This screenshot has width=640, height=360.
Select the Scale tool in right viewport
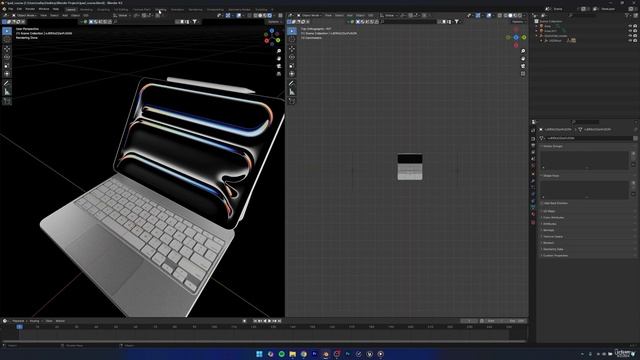(x=292, y=66)
